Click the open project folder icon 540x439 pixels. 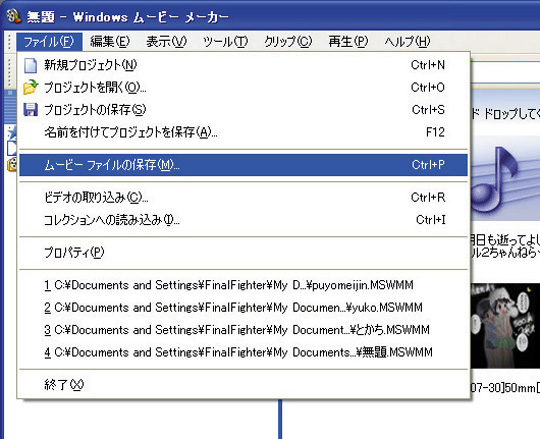click(30, 87)
